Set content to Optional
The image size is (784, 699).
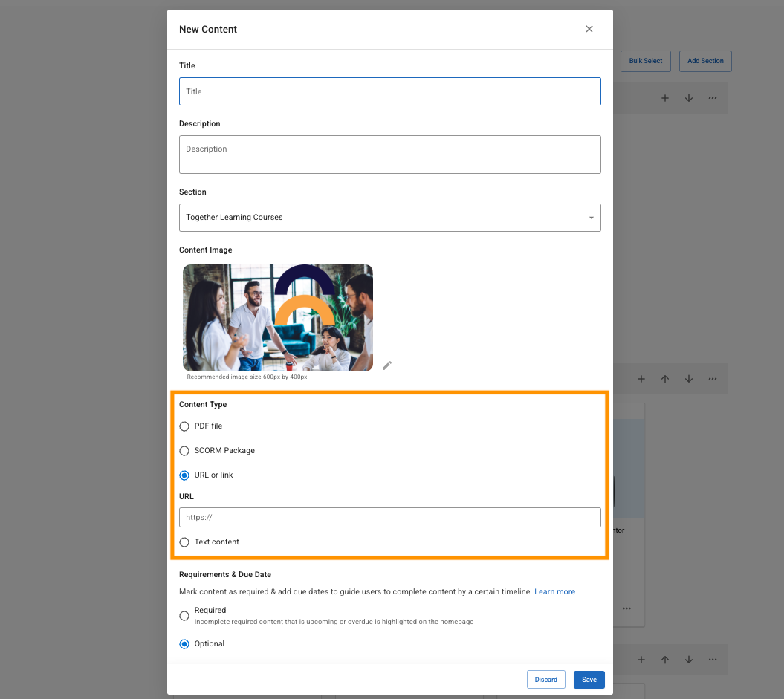(184, 644)
